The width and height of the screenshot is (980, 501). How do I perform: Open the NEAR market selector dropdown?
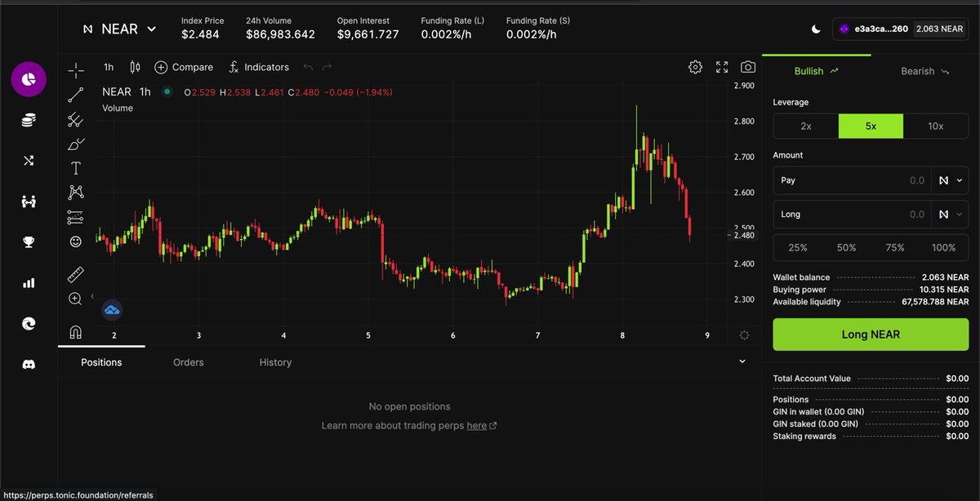119,29
